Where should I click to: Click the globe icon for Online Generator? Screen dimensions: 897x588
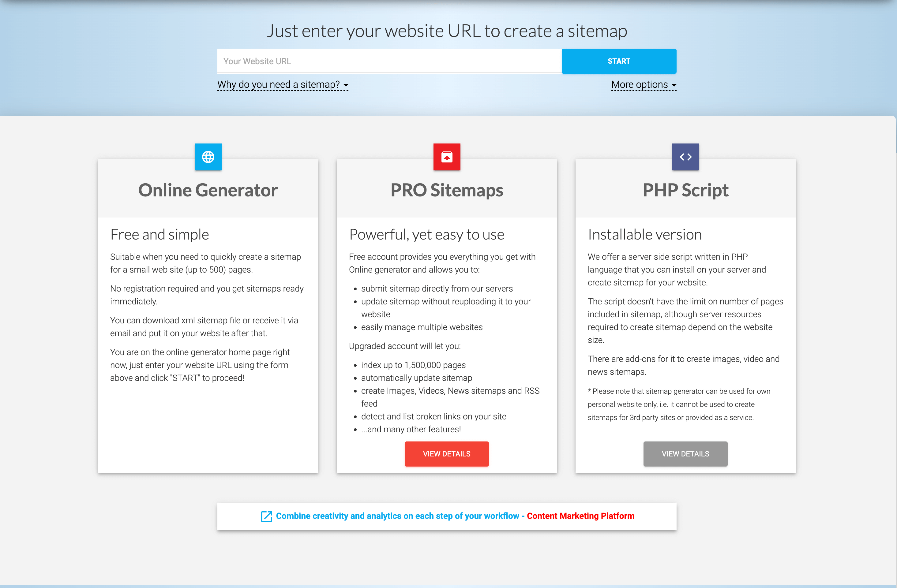tap(208, 157)
